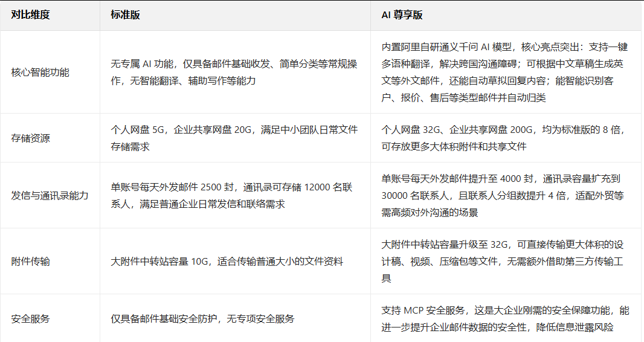
Task: Select the 发信与通讯录能力 row label
Action: click(50, 196)
